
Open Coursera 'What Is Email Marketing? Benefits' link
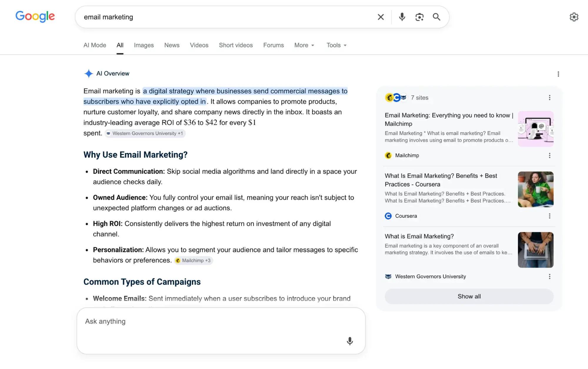coord(441,180)
